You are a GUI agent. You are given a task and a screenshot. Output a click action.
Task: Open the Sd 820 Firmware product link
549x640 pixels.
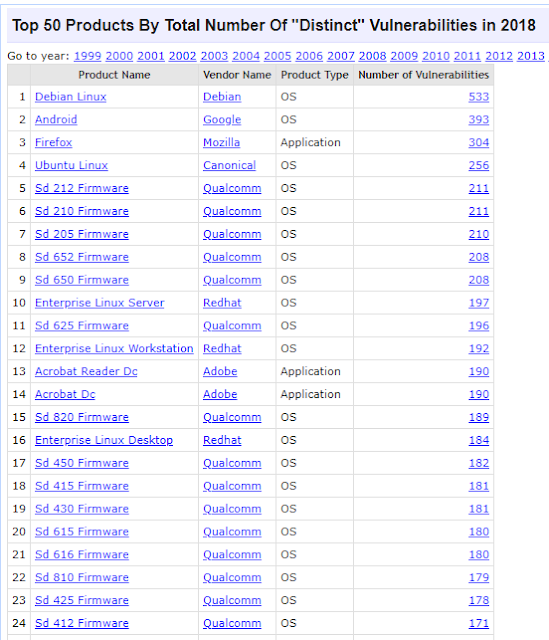(82, 417)
